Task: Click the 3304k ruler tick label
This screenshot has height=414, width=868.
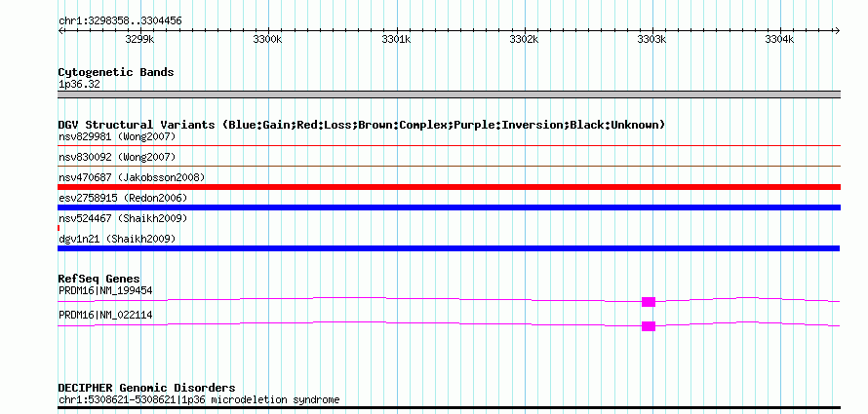Action: [x=779, y=39]
